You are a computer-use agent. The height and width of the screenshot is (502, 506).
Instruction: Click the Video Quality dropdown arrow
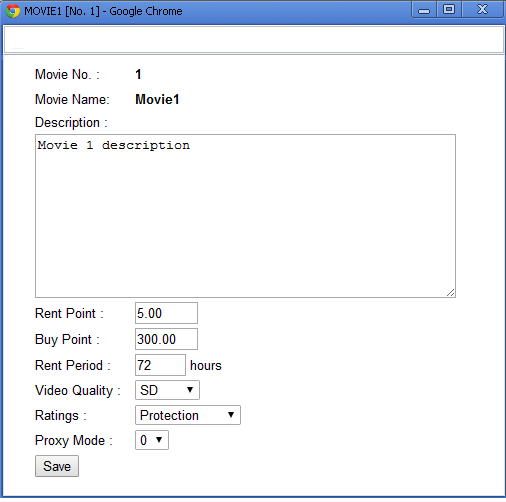pos(190,390)
